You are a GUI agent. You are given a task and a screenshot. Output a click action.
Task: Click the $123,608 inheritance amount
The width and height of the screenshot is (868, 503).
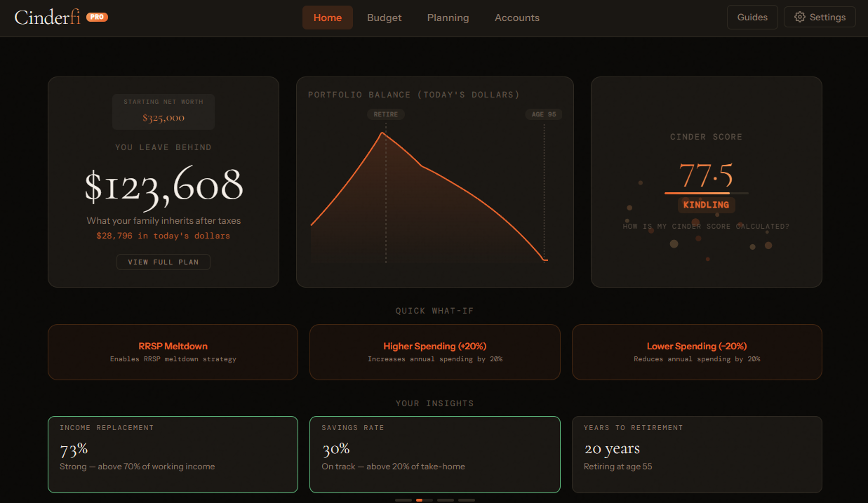click(x=163, y=186)
